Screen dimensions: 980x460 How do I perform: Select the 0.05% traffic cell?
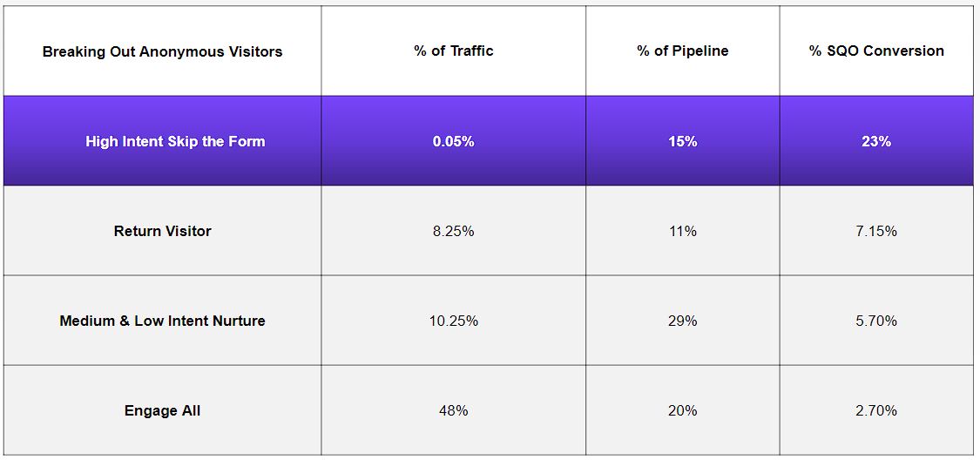[453, 141]
